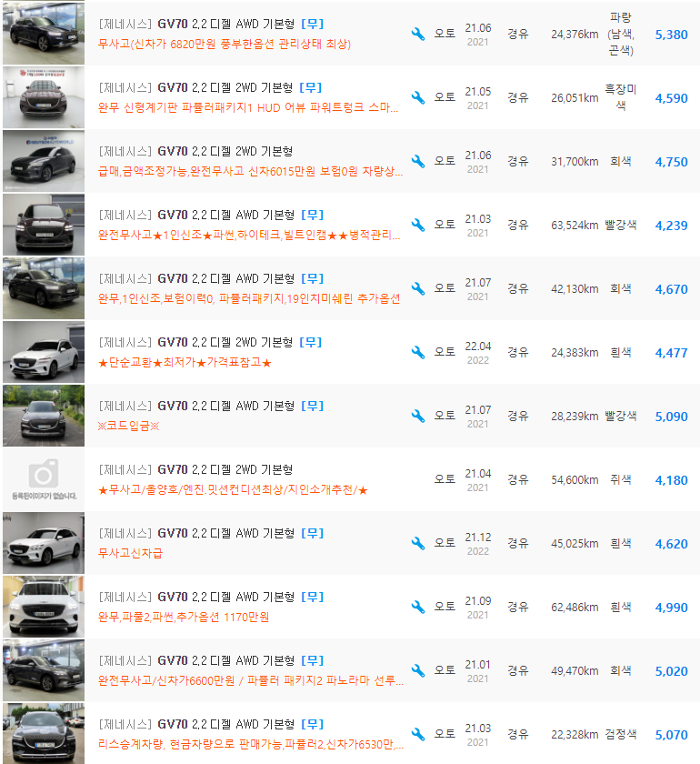
Task: Click the price 4,239
Action: (x=671, y=226)
